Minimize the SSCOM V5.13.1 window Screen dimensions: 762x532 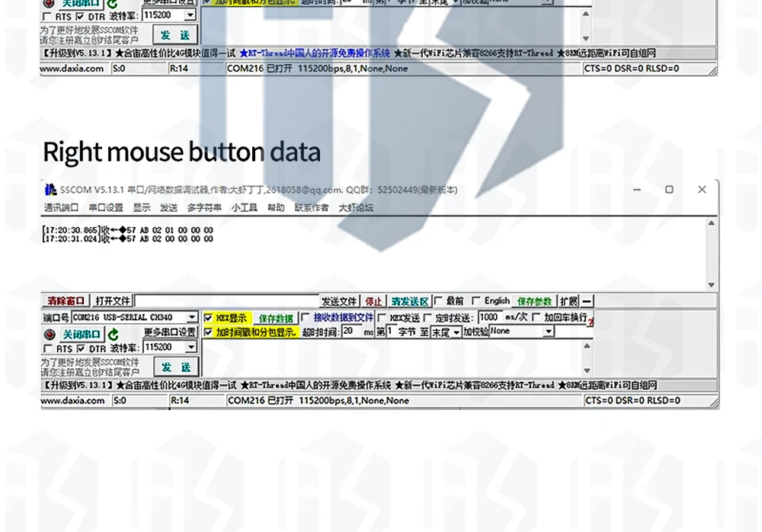pos(636,190)
